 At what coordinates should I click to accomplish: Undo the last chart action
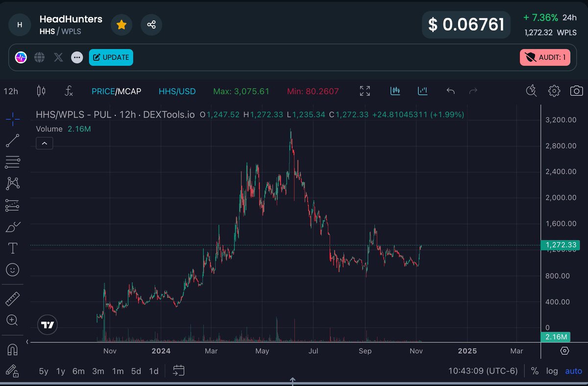(x=451, y=91)
